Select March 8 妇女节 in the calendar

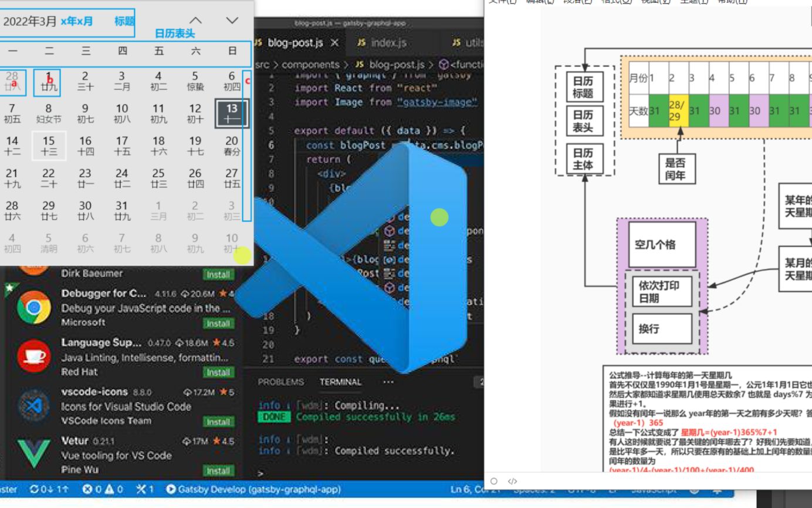point(49,113)
